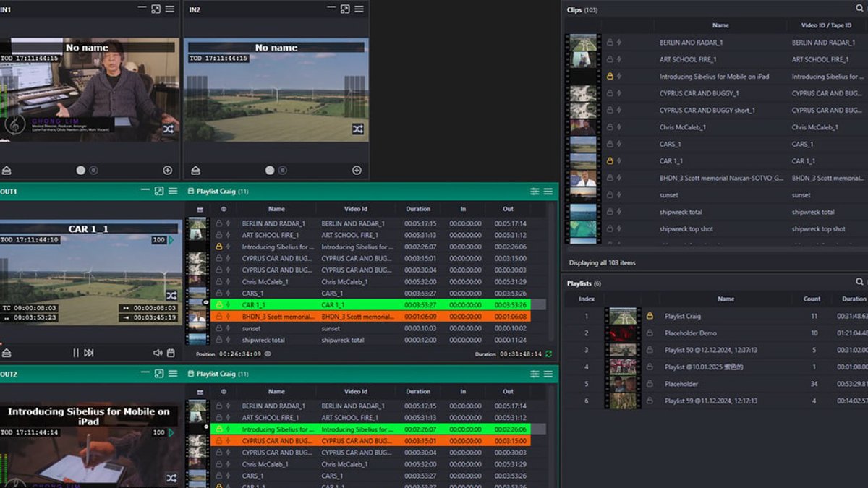Click the Count column header in Playlists
This screenshot has width=868, height=488.
click(x=812, y=299)
